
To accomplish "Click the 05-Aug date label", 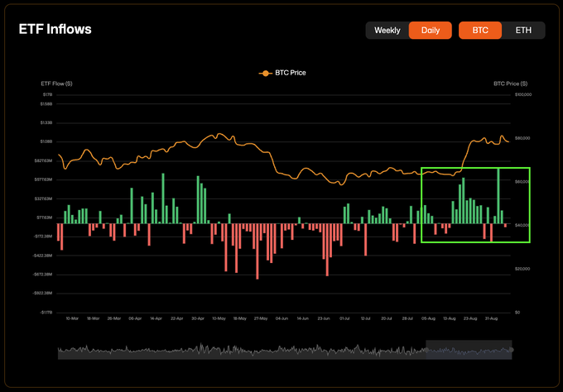I will [428, 318].
